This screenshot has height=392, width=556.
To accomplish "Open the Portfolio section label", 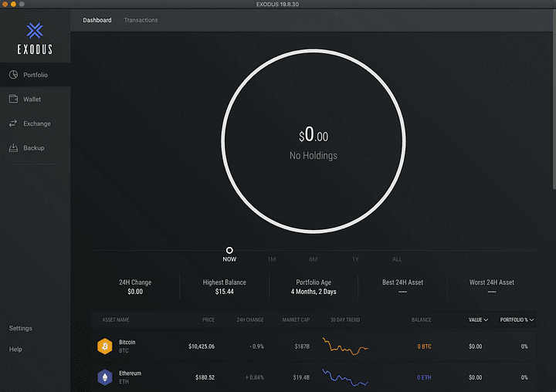I will [36, 75].
